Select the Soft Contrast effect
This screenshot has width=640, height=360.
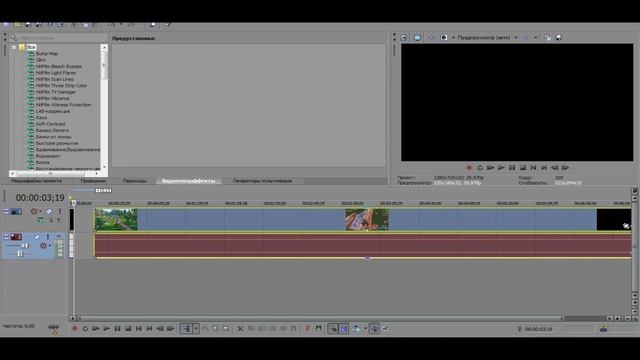tap(50, 124)
